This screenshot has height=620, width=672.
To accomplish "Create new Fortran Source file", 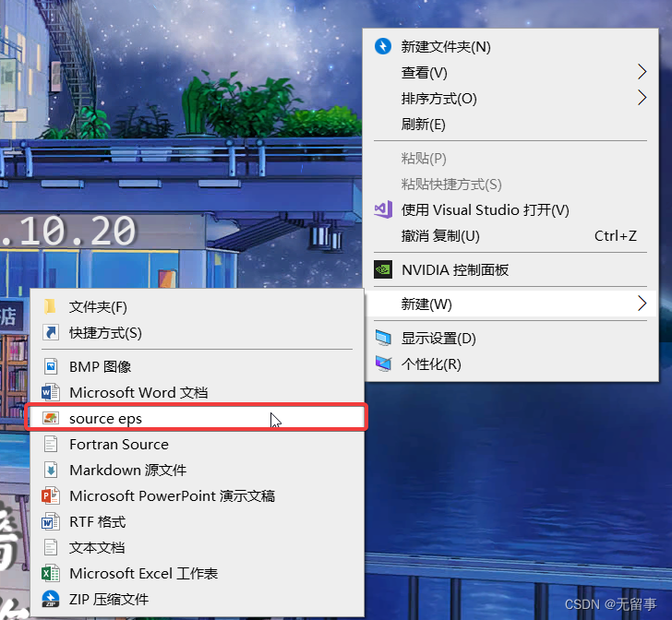I will tap(198, 444).
